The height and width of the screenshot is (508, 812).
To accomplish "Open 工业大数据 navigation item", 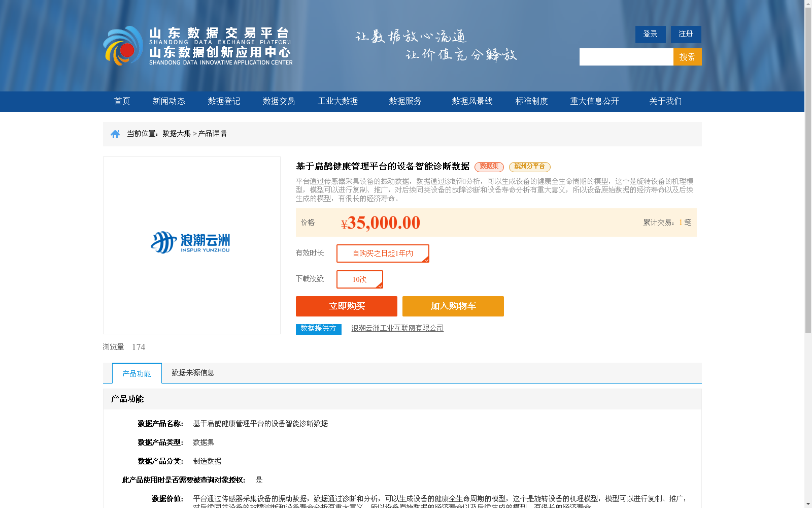I will pos(337,101).
